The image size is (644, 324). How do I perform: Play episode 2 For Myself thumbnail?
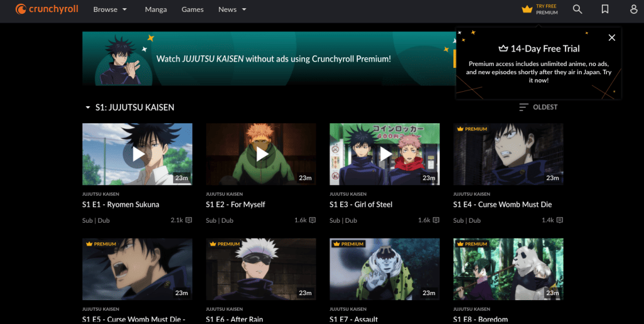tap(261, 154)
